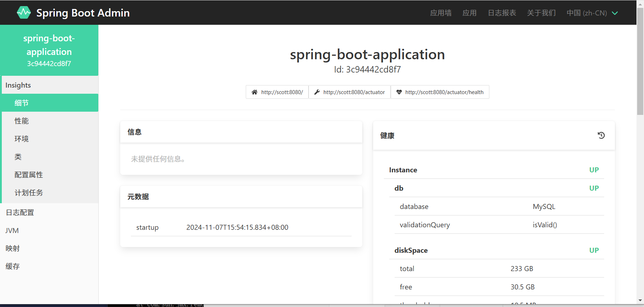Open the http://scott:8080/actuator/health link
This screenshot has width=644, height=307.
click(x=440, y=92)
